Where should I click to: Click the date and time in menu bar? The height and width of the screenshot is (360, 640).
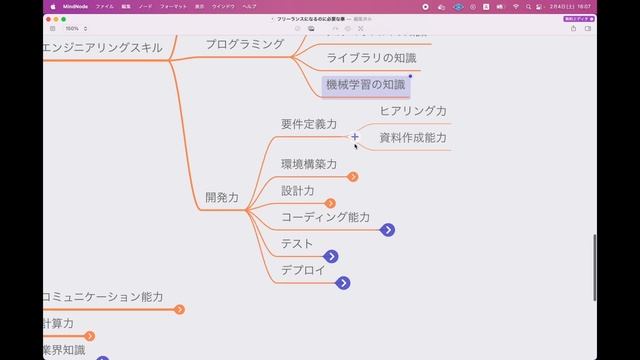(x=570, y=7)
